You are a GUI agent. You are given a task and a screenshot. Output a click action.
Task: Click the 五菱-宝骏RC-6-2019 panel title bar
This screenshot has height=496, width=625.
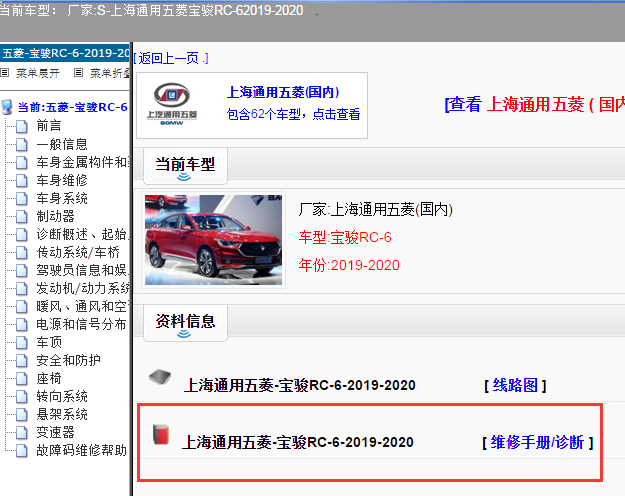[65, 53]
